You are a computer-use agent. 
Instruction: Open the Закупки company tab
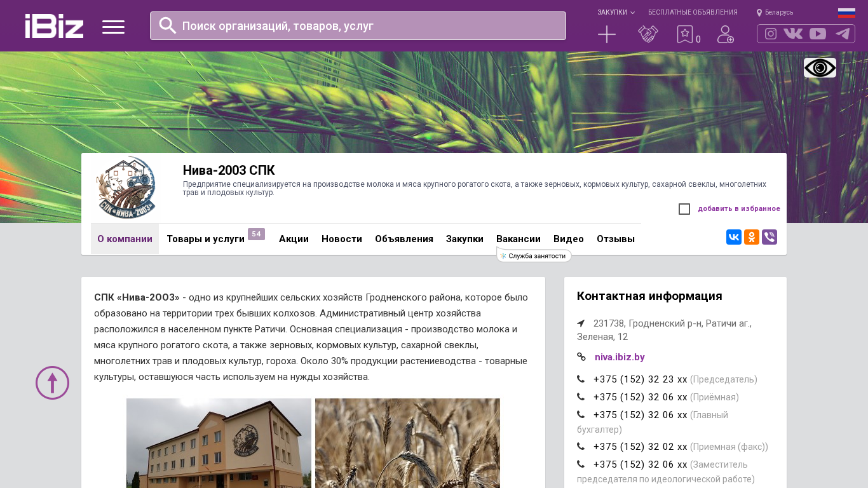[x=465, y=239]
